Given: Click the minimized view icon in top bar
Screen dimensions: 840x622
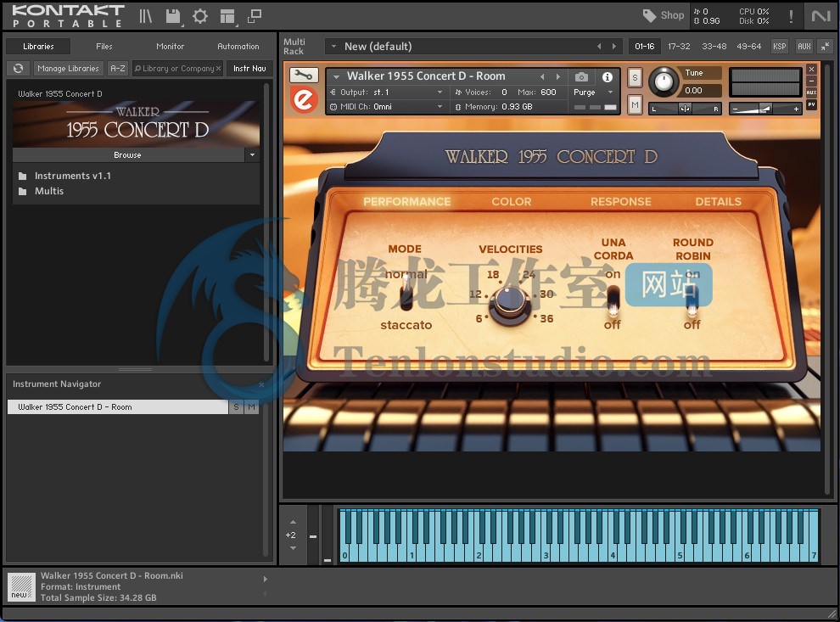Looking at the screenshot, I should click(255, 16).
